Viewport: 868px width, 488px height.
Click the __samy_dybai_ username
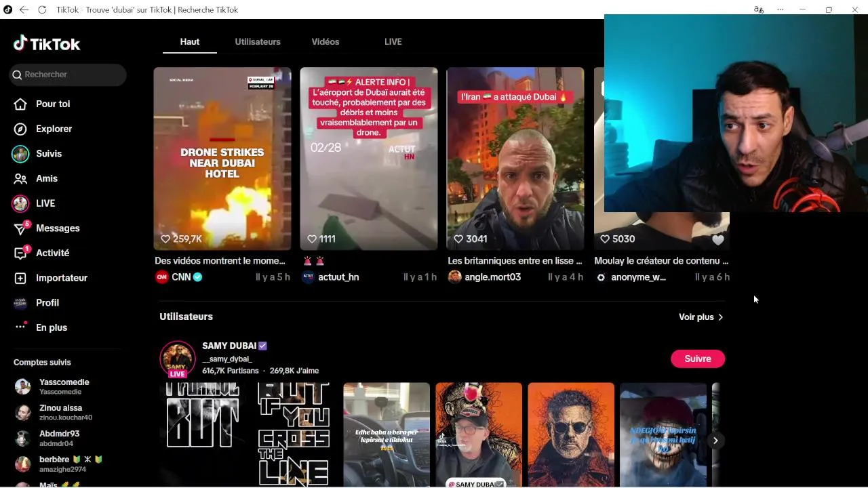(x=227, y=359)
